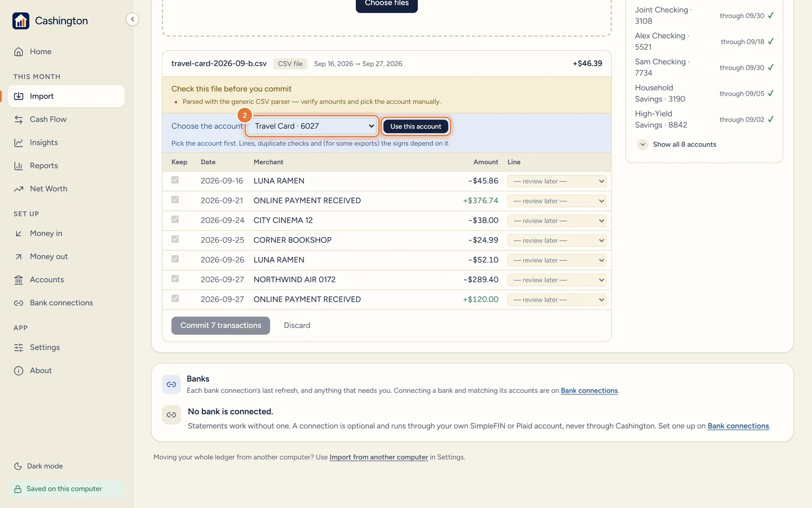
Task: Uncheck Keep for ONLINE PAYMENT RECEIVED +$376.74
Action: click(175, 200)
